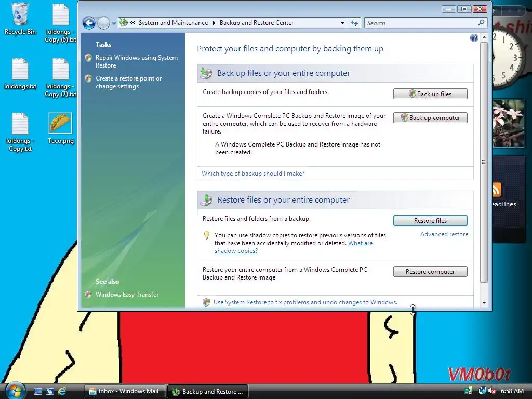Expand the chevron before System and Maintenance
The image size is (532, 399).
tap(132, 23)
